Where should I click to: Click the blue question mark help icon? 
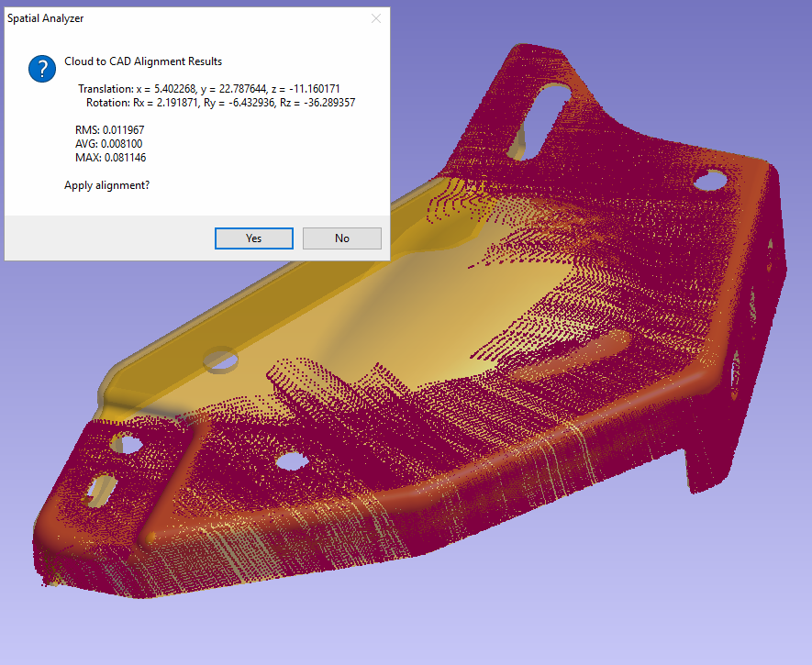pyautogui.click(x=41, y=68)
